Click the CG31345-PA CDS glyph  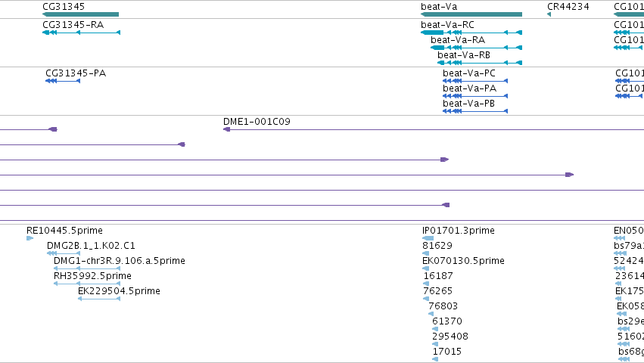click(63, 81)
